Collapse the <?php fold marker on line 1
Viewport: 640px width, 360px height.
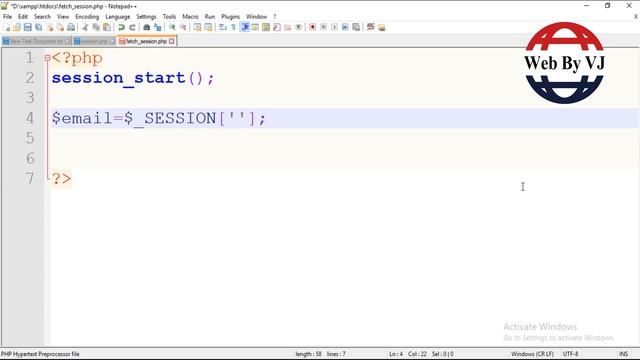(47, 58)
